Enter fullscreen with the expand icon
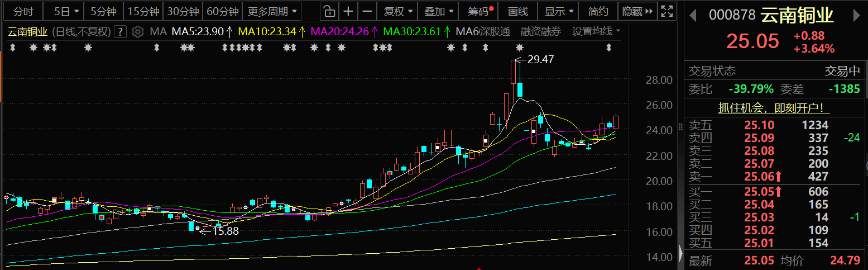 666,11
